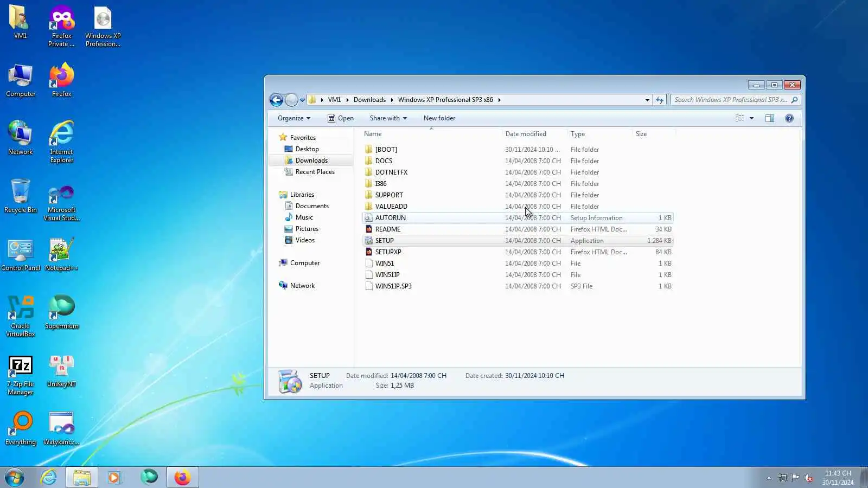
Task: Toggle the preview pane button
Action: (x=770, y=118)
